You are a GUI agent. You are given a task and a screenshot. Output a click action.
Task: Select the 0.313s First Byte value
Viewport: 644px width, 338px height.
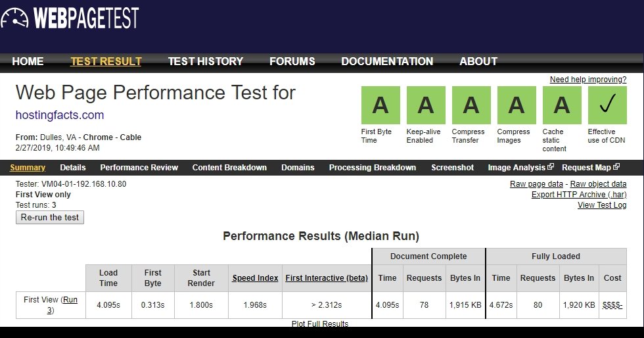[152, 305]
